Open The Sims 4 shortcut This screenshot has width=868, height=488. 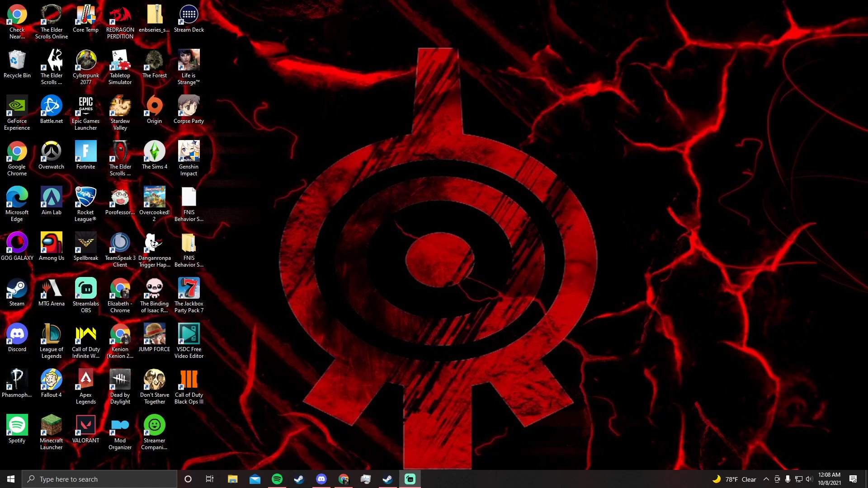coord(155,155)
